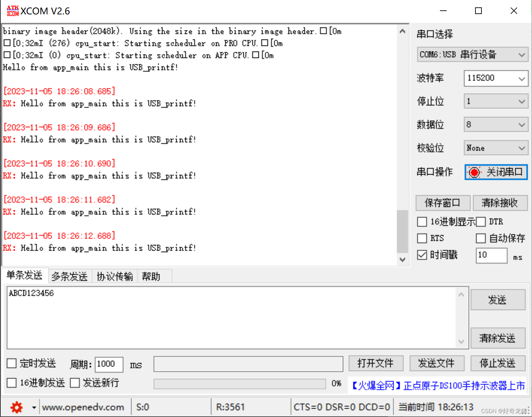Open the COM6 serial port selection dropdown
532x417 pixels.
(472, 55)
